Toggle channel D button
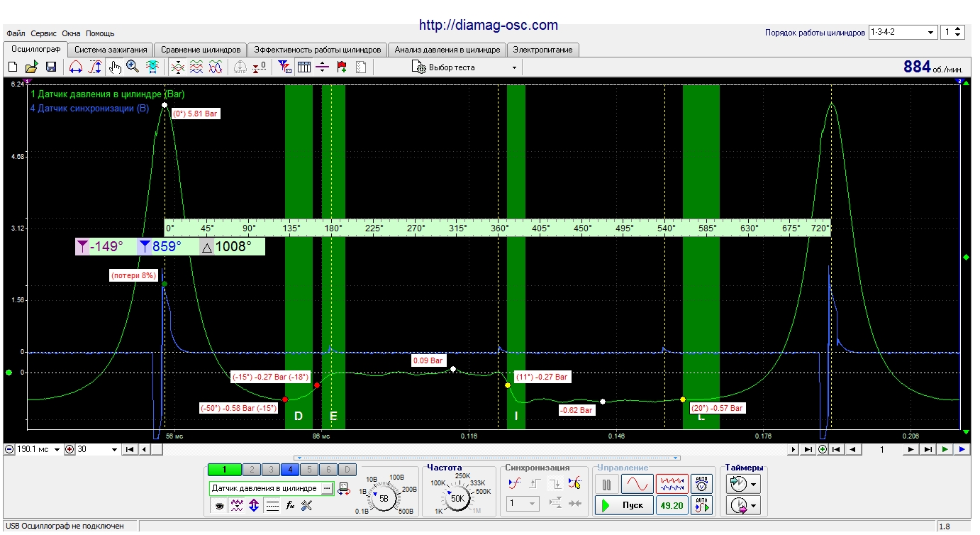Image resolution: width=980 pixels, height=535 pixels. [347, 470]
